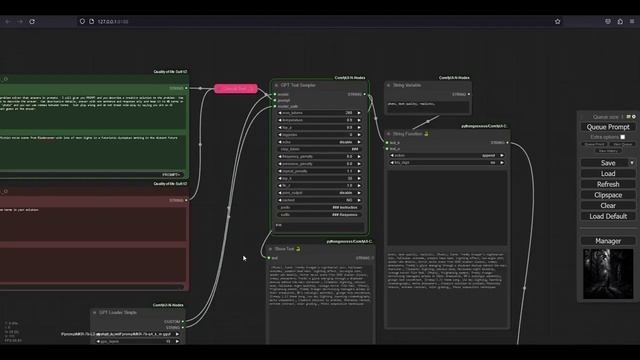Open the browser hamburger menu

tap(632, 21)
